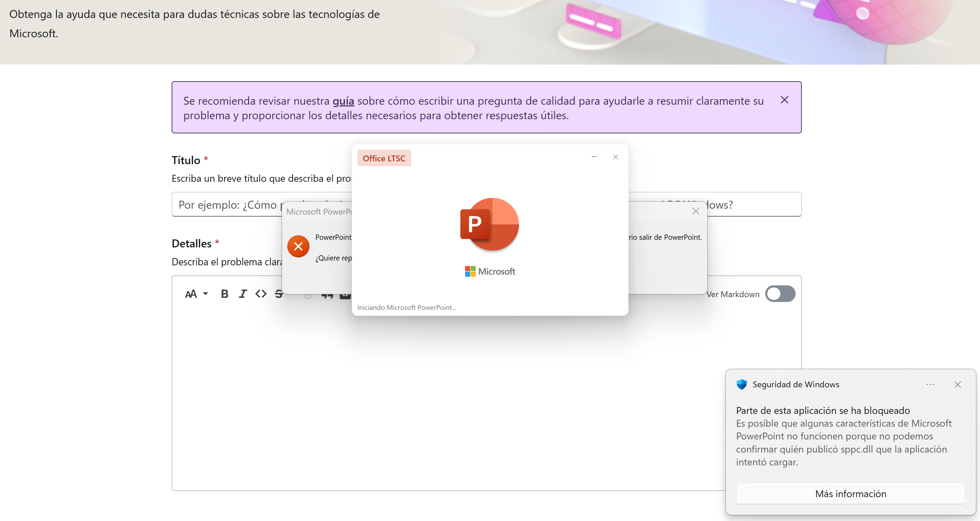
Task: Click into the Título input field
Action: click(x=486, y=205)
